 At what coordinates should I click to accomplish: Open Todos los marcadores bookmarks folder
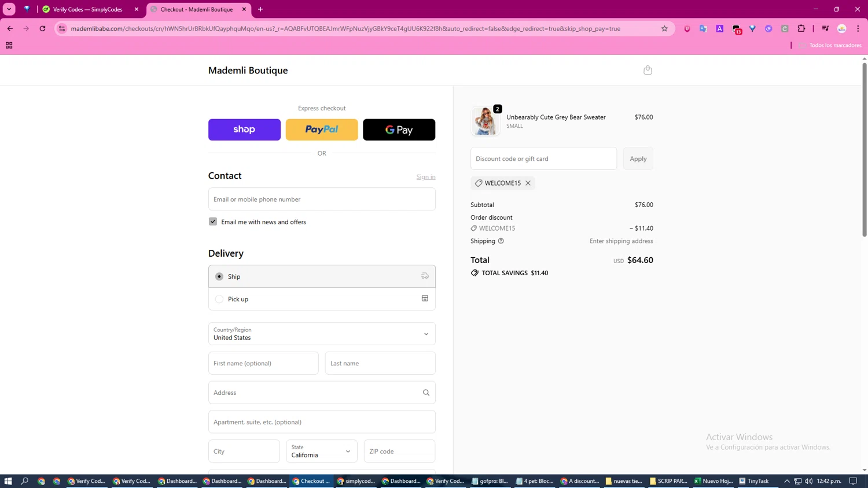point(830,45)
